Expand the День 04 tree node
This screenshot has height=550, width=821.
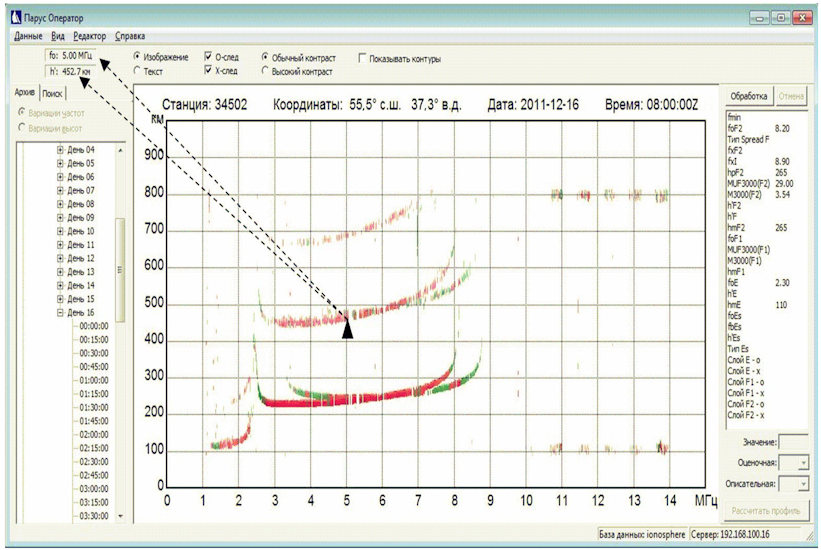(x=60, y=150)
